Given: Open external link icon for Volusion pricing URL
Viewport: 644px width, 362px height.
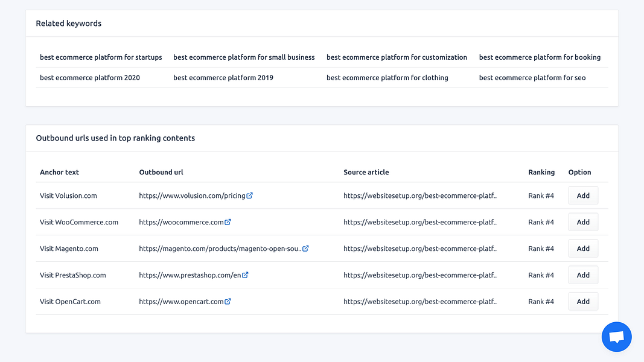Looking at the screenshot, I should point(249,195).
